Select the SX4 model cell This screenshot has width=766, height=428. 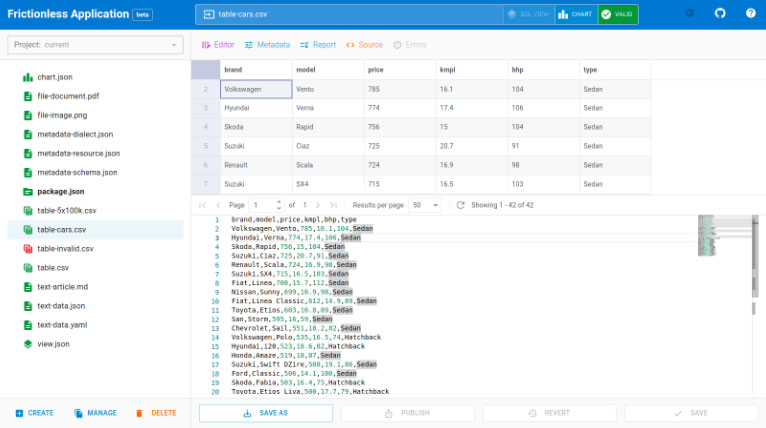tap(328, 184)
